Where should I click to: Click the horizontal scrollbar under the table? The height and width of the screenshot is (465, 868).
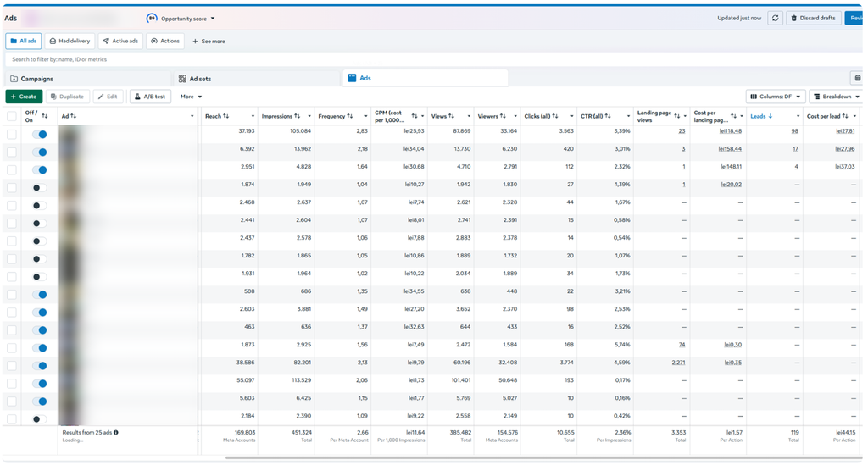pos(542,458)
